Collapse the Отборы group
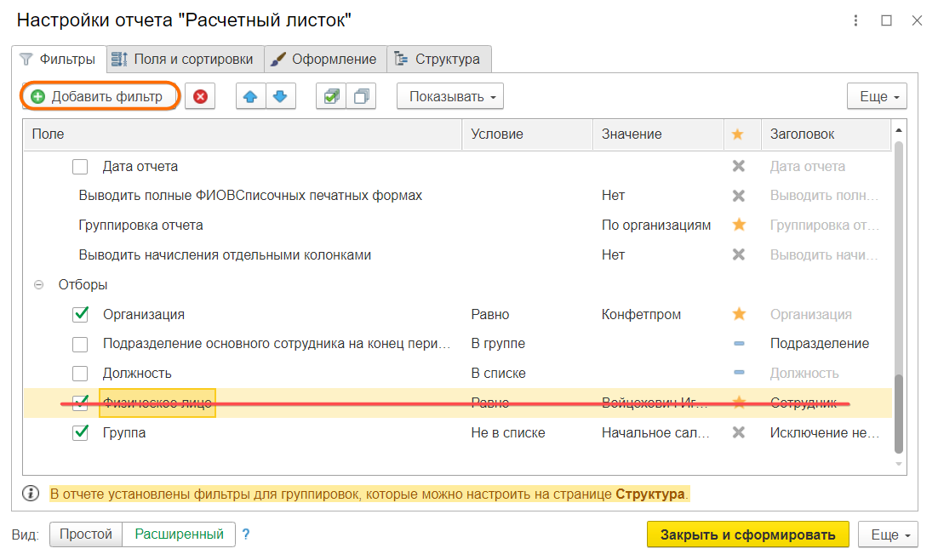The width and height of the screenshot is (938, 560). pos(39,285)
